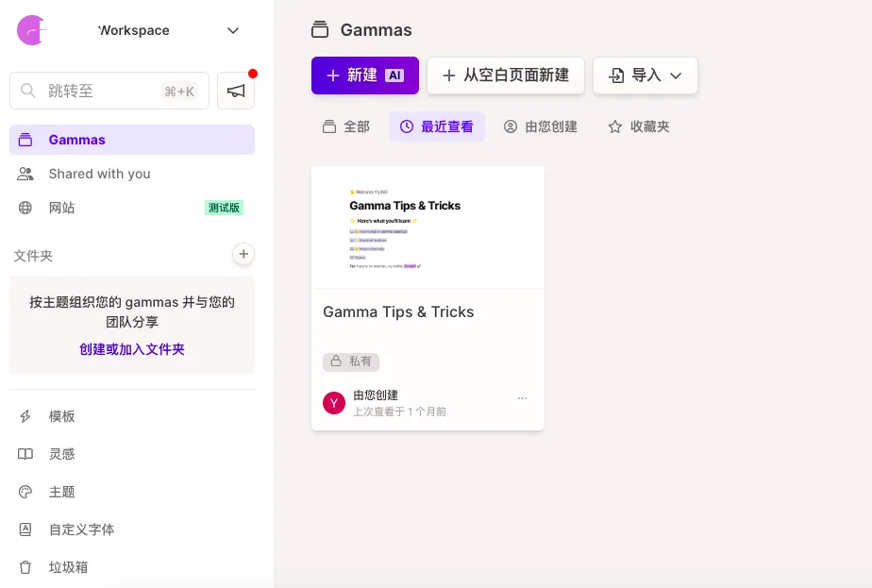The width and height of the screenshot is (872, 588).
Task: Click the 文件夹 section label
Action: (33, 256)
